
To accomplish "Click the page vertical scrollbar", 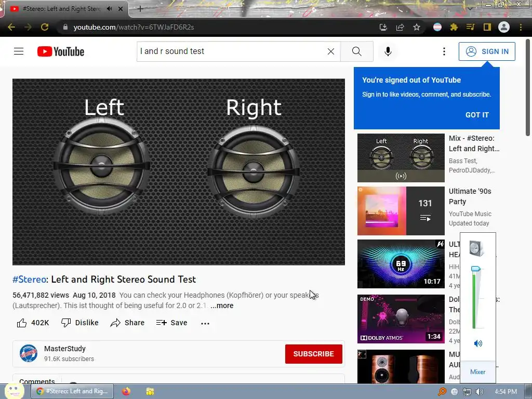I will (x=528, y=87).
